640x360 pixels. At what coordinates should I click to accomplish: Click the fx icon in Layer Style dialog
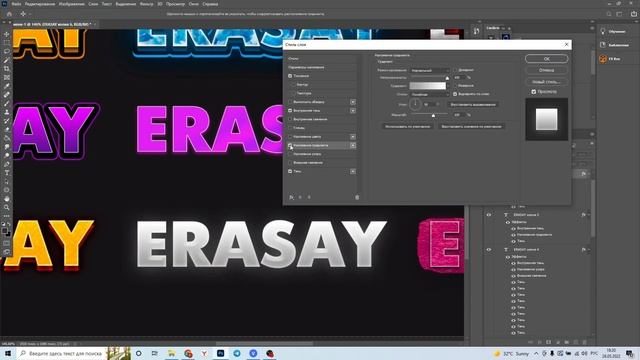point(291,198)
